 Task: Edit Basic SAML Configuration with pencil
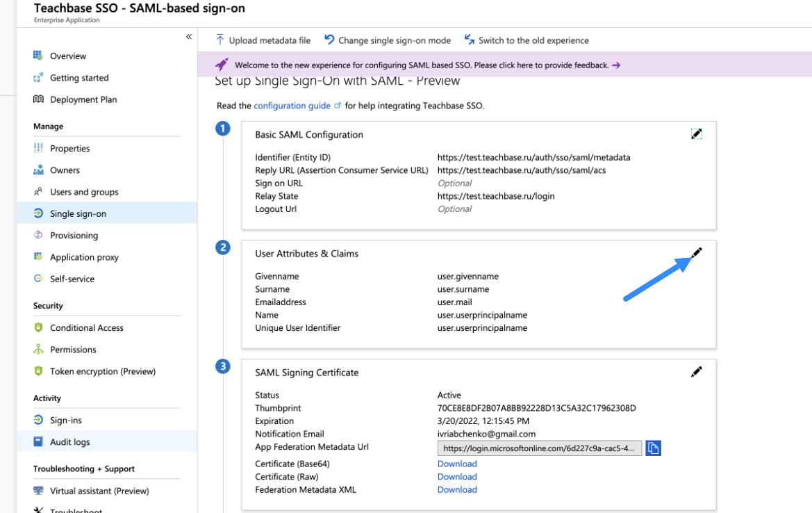click(x=697, y=134)
